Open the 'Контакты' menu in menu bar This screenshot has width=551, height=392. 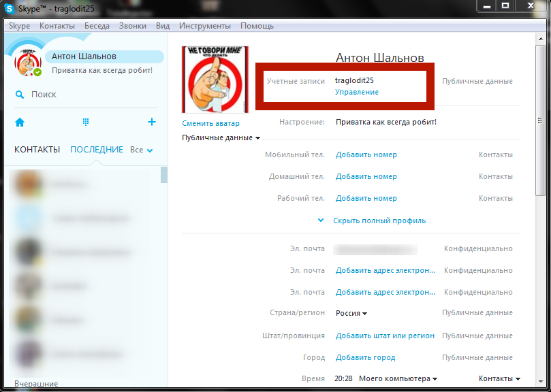(57, 26)
